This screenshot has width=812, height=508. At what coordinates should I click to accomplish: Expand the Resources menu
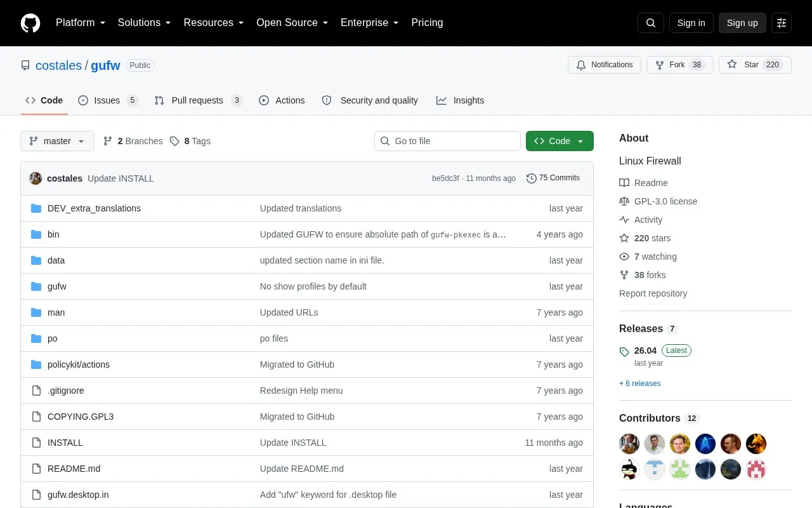[214, 23]
